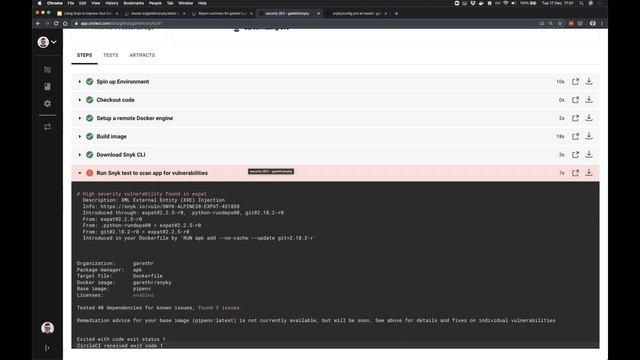
Task: Click the red failed status icon of Run Snyk test
Action: pos(90,173)
